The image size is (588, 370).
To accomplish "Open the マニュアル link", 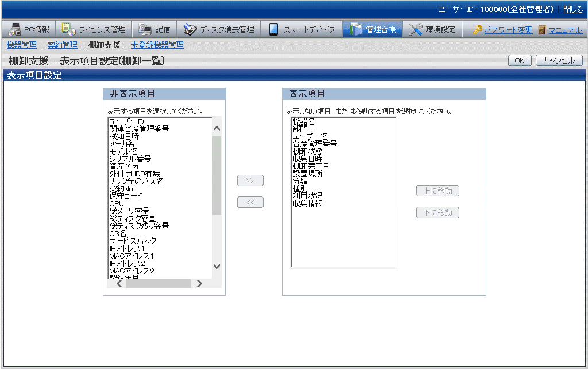I will click(565, 30).
